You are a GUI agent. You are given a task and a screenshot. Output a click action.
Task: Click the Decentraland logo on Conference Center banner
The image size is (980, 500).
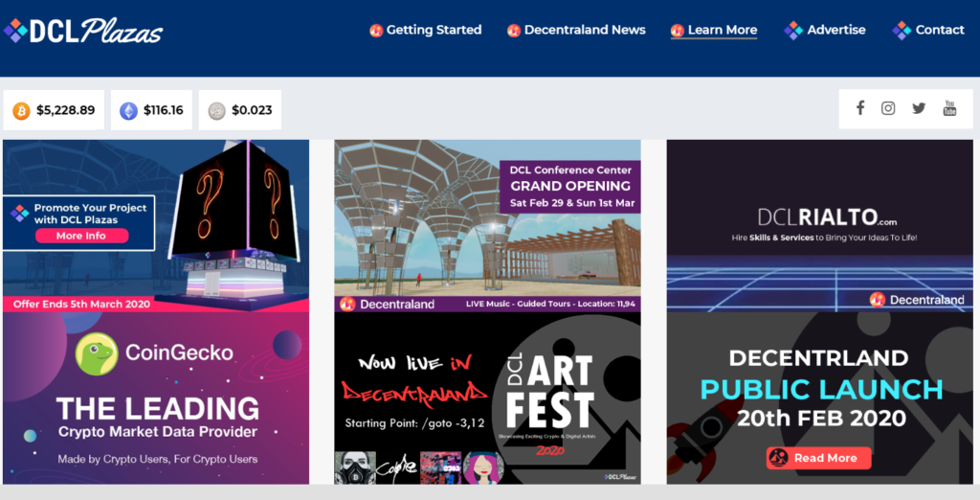tap(387, 305)
